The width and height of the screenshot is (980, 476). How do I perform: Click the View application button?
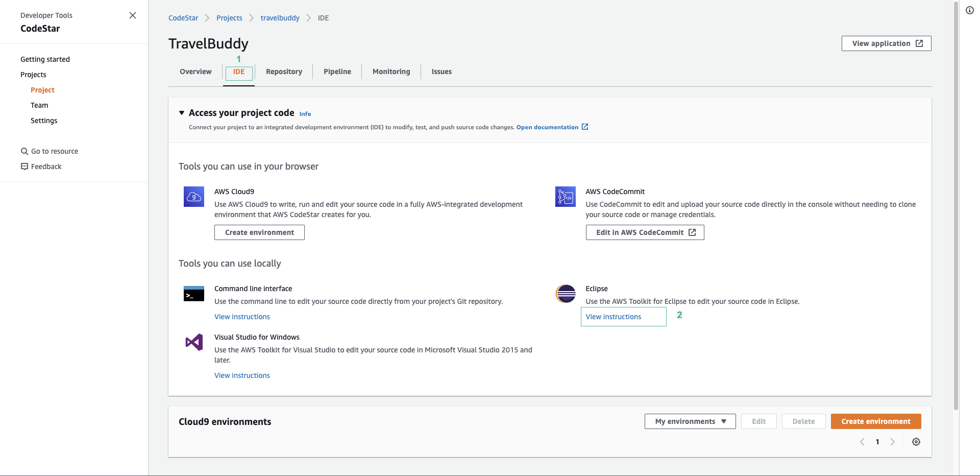[887, 43]
